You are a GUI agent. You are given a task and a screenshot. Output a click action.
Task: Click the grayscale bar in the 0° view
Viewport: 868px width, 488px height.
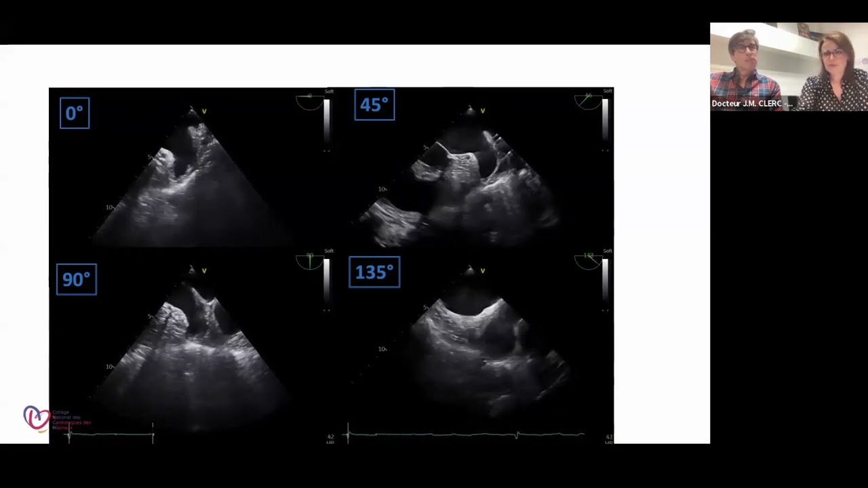[x=327, y=123]
